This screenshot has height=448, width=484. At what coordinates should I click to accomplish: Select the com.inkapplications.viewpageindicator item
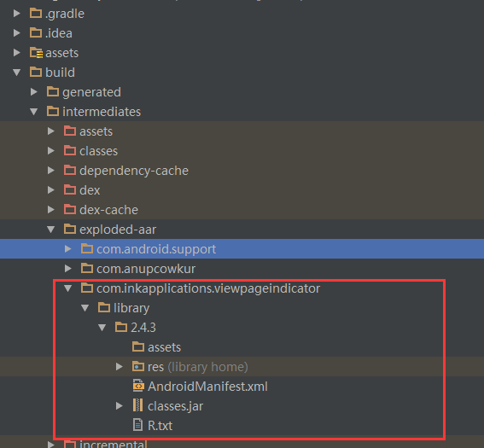point(208,288)
